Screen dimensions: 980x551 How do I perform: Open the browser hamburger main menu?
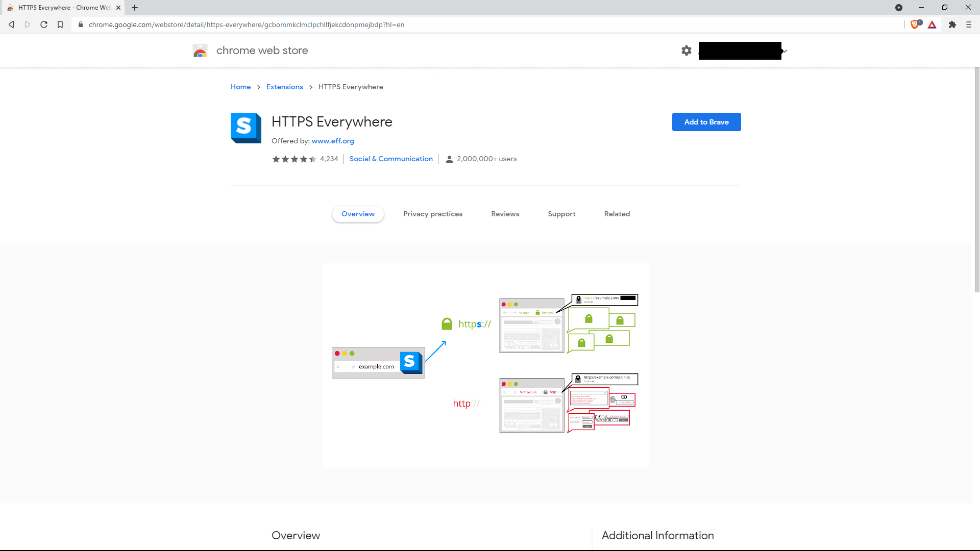pos(969,24)
